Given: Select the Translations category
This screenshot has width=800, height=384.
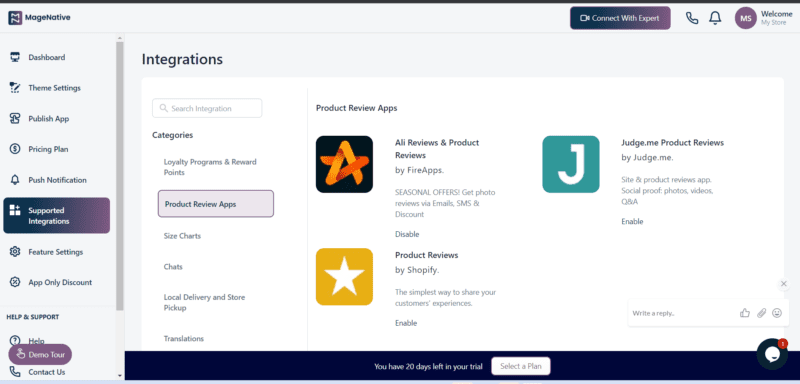Looking at the screenshot, I should tap(184, 339).
